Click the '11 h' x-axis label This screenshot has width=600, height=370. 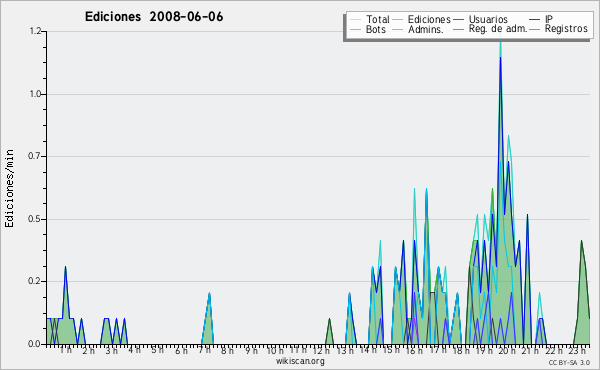click(x=298, y=350)
